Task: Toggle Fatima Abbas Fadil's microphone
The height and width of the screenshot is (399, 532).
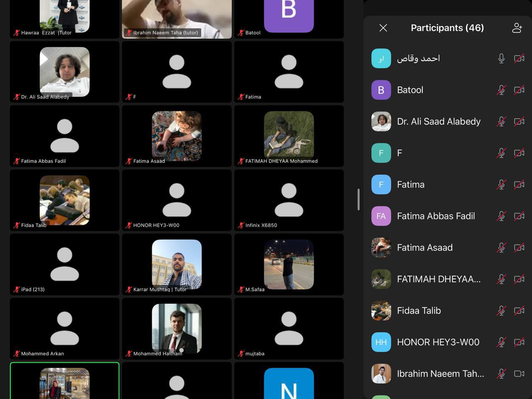Action: click(x=501, y=216)
